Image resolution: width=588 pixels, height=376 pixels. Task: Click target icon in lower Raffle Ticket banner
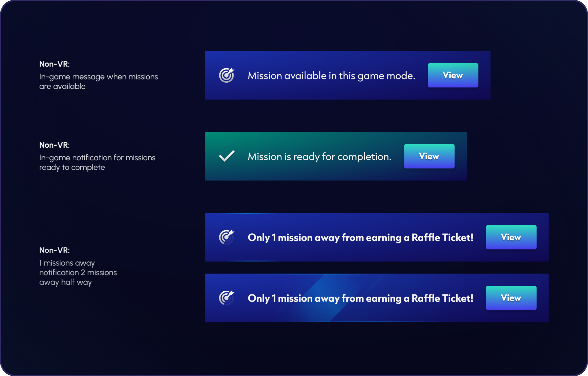tap(227, 298)
